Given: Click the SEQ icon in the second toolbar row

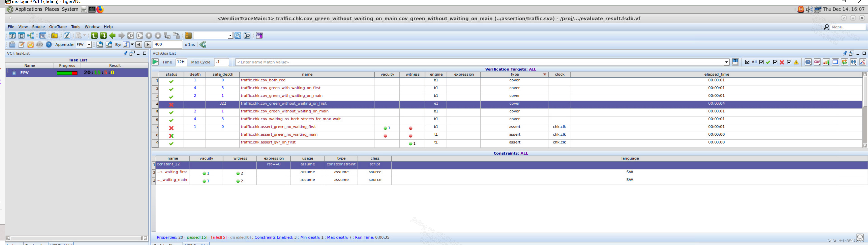Looking at the screenshot, I should [40, 44].
